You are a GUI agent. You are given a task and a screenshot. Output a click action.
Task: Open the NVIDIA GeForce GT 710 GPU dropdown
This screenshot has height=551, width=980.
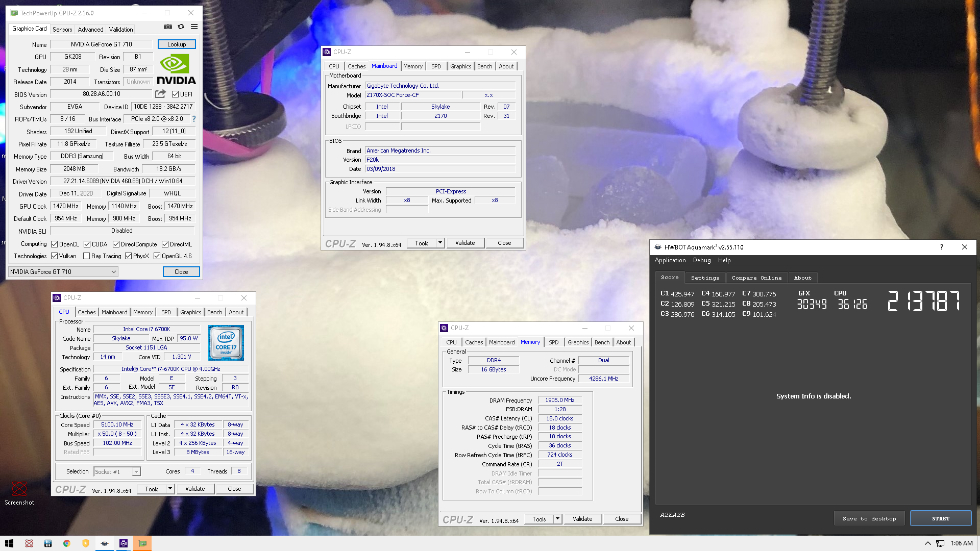(x=63, y=272)
